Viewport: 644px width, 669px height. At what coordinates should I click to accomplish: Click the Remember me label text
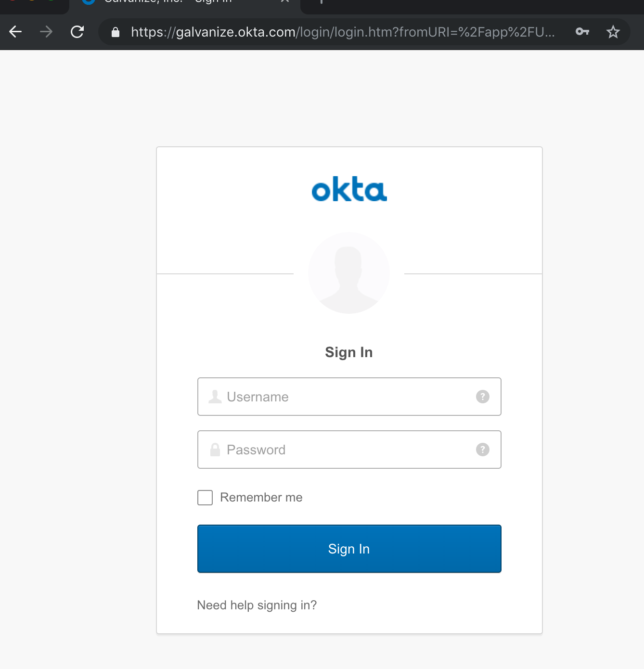tap(261, 497)
